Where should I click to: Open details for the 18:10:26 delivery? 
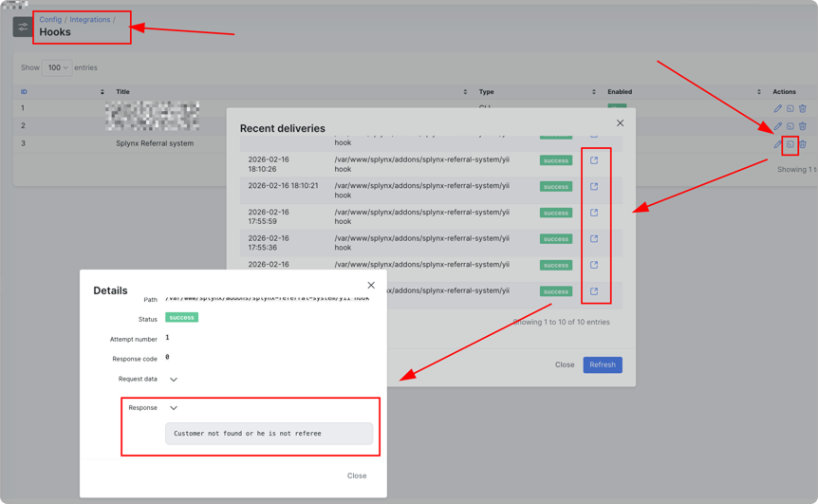594,160
